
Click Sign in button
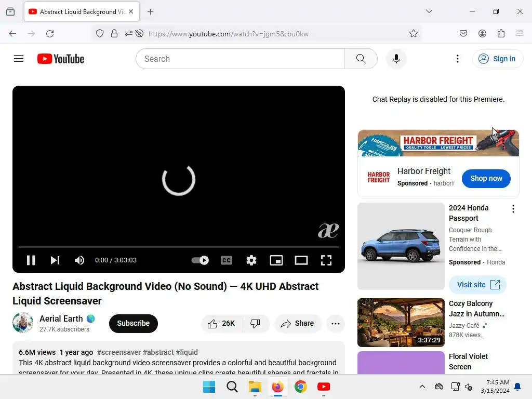pos(497,59)
